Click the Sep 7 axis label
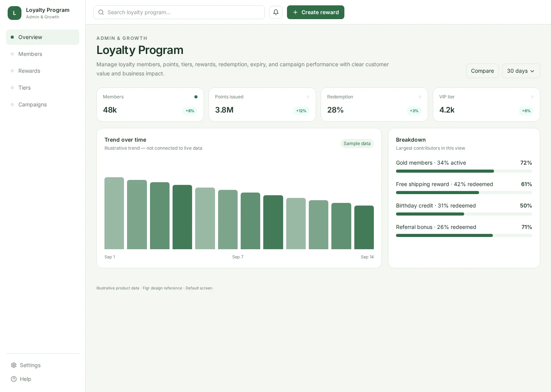 [238, 257]
